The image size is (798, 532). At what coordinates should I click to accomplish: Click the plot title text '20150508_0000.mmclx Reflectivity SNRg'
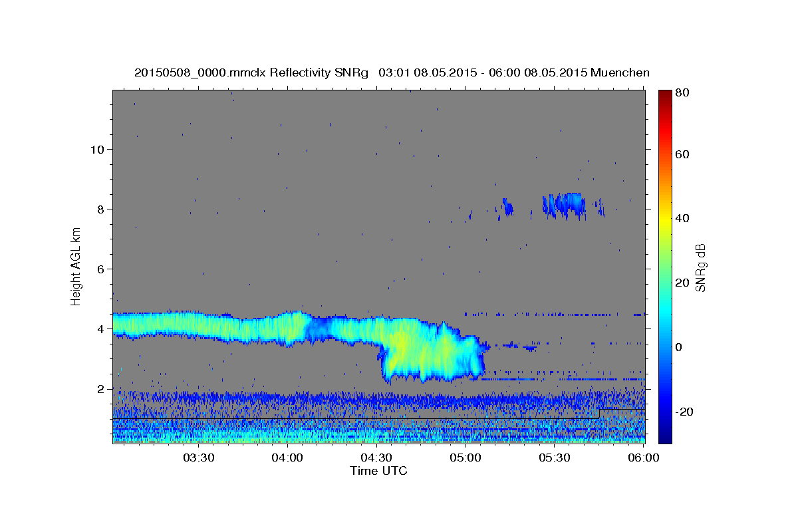pos(251,72)
